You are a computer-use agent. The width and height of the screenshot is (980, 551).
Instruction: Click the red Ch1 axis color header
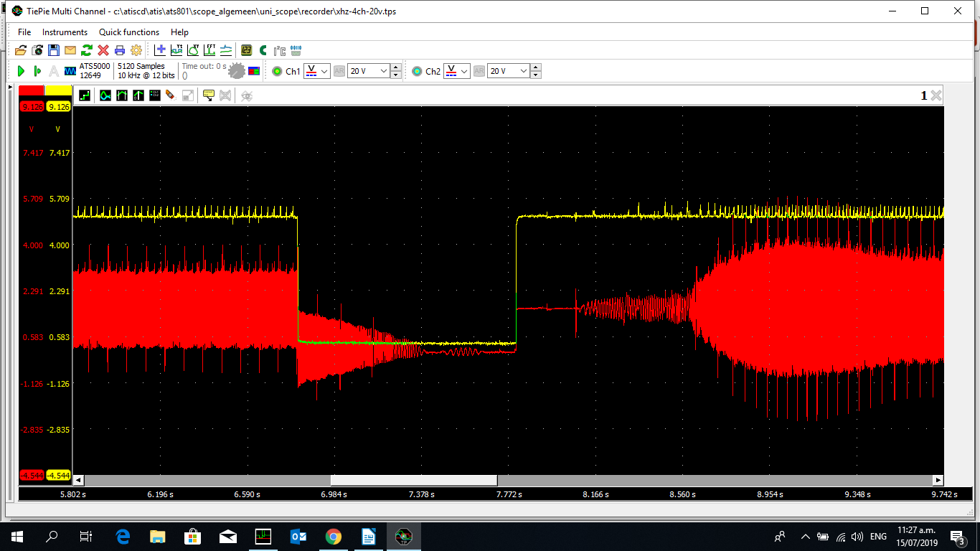tap(32, 90)
